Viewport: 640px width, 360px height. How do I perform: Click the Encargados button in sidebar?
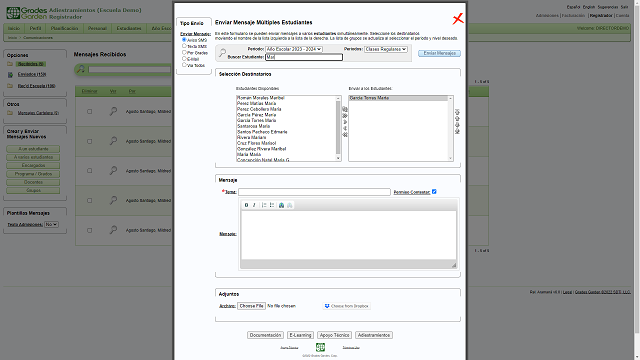[x=33, y=165]
